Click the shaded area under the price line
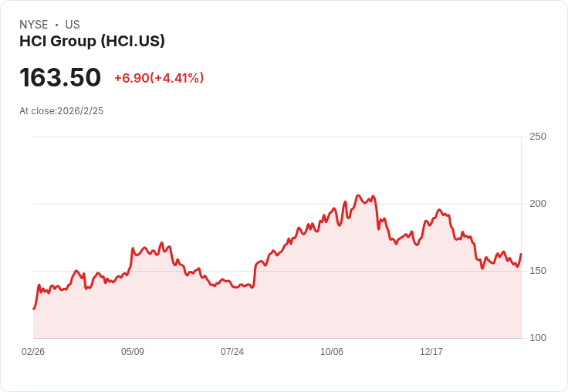 (x=276, y=308)
